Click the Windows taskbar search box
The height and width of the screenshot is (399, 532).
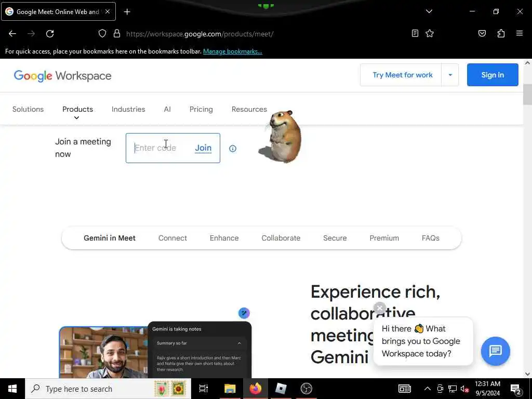(108, 389)
